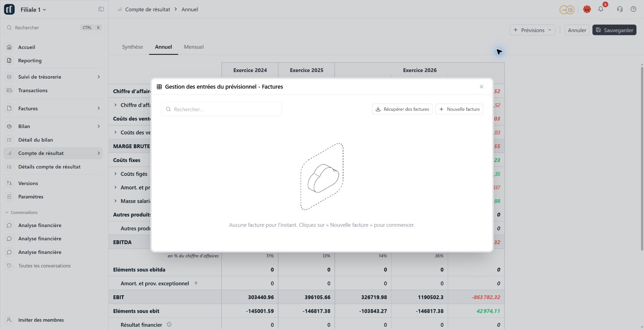Open the headset support icon
Viewport: 644px width, 330px height.
tap(620, 9)
